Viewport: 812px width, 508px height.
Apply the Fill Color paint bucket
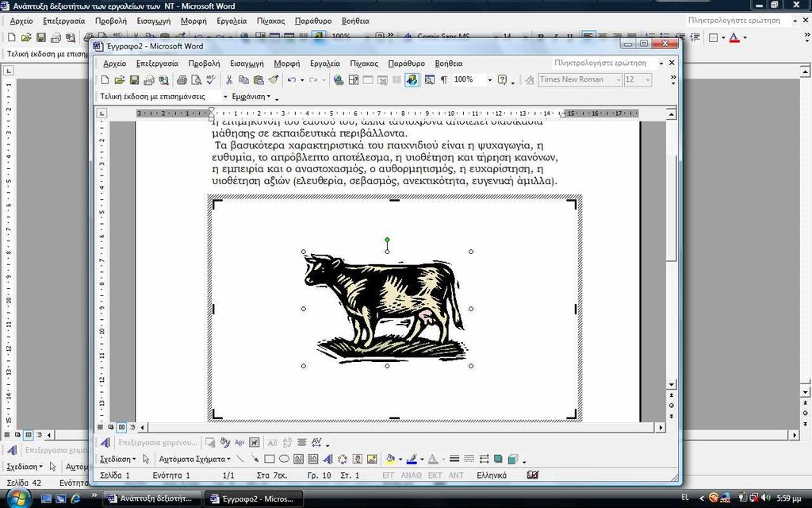[x=390, y=460]
